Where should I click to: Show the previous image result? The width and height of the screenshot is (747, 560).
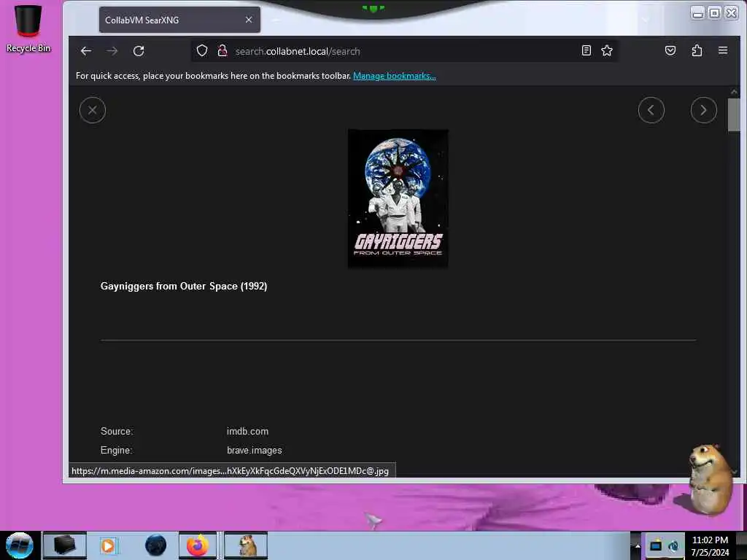(651, 110)
